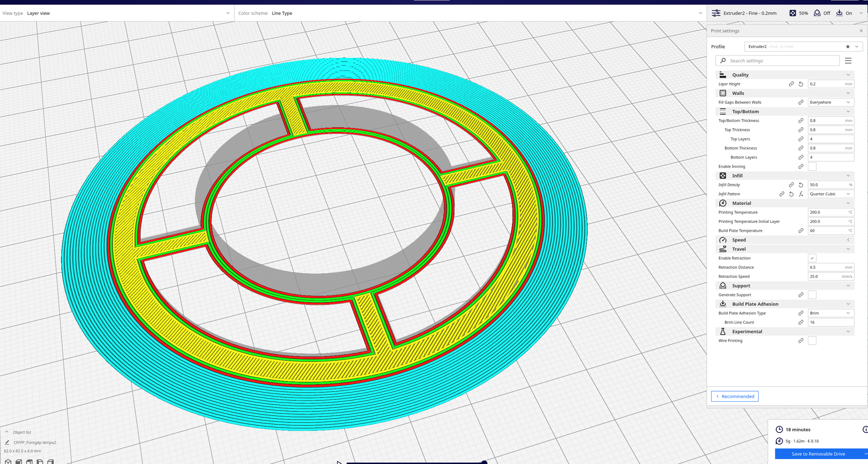Switch to Recommended print settings

(735, 396)
